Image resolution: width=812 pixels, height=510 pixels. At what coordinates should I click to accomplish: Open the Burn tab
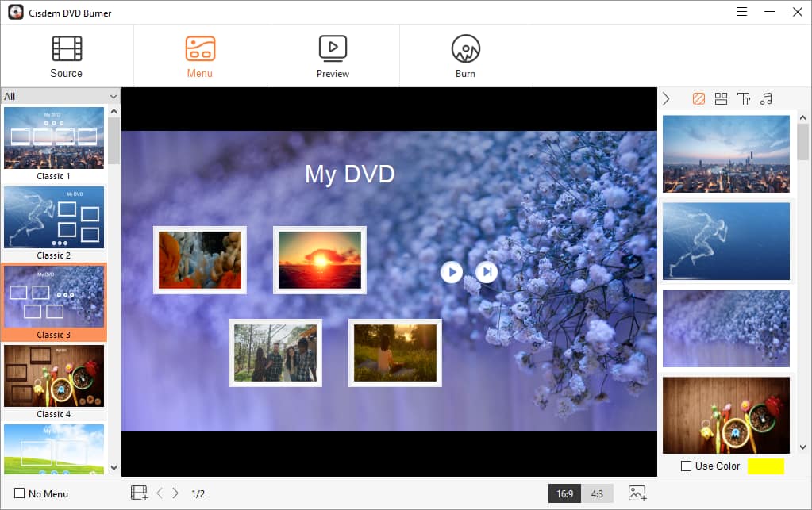[466, 56]
